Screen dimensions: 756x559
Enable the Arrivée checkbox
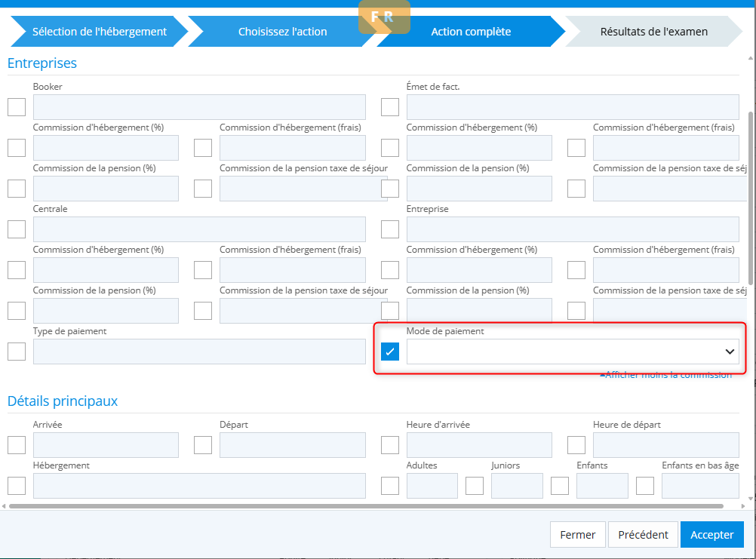click(x=17, y=445)
